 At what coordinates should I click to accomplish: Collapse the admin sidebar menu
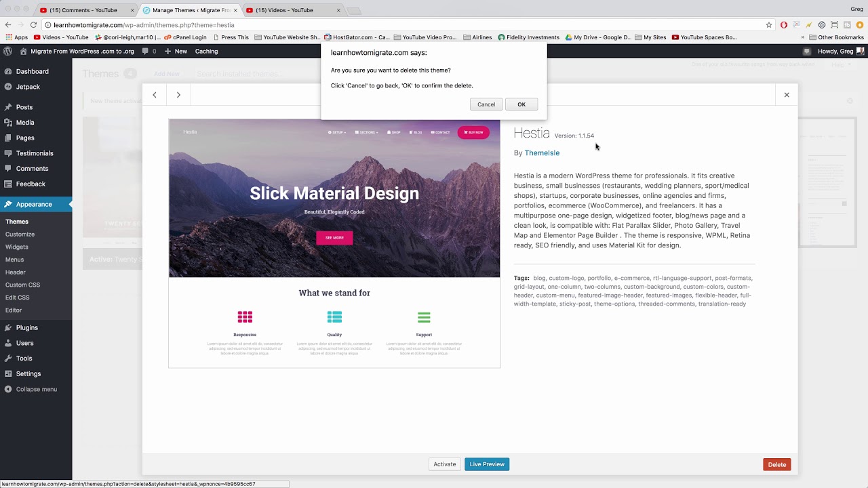[31, 389]
